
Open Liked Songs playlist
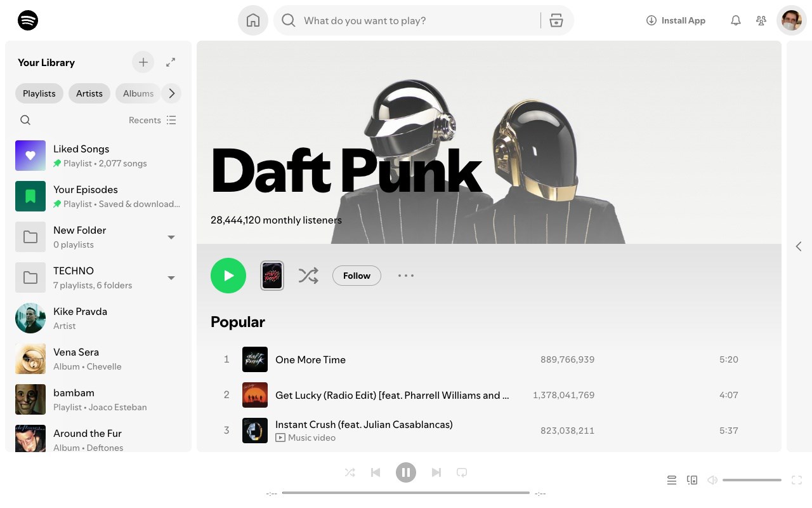click(98, 156)
